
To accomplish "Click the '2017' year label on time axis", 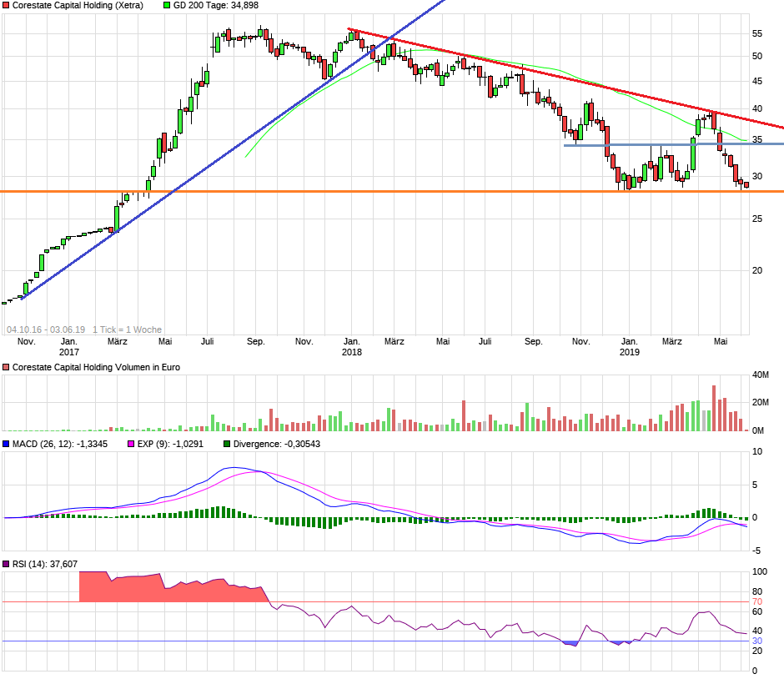I will 69,352.
